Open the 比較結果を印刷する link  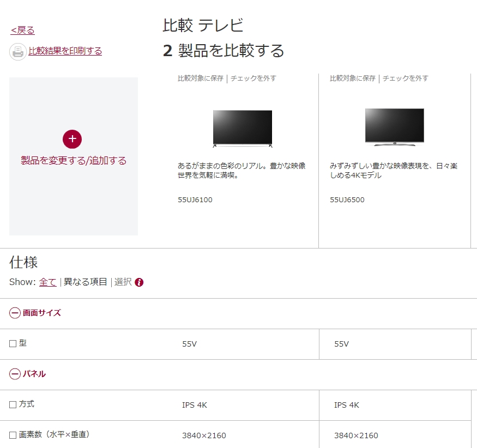pos(65,51)
